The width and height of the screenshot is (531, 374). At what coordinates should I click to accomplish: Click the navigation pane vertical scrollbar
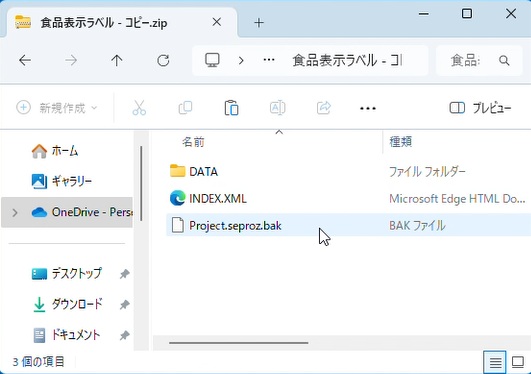pyautogui.click(x=141, y=183)
